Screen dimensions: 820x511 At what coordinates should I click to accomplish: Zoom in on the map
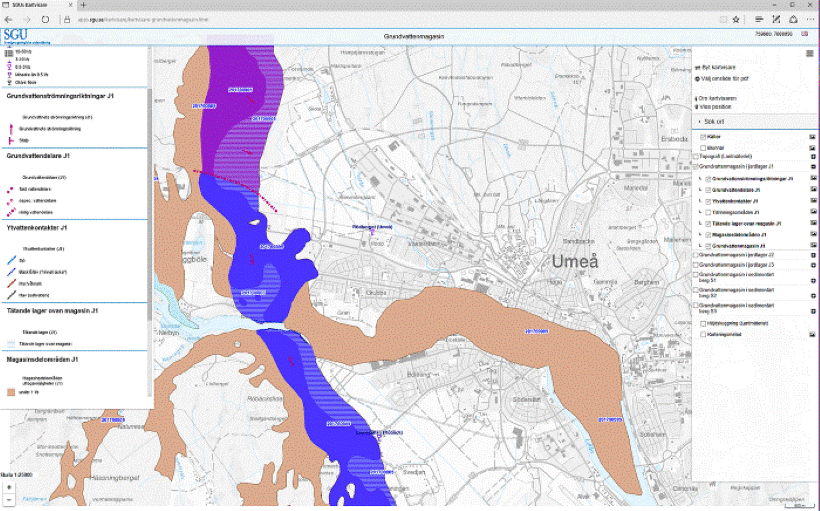[9, 488]
